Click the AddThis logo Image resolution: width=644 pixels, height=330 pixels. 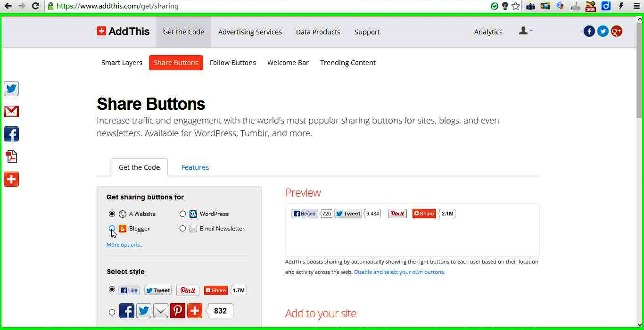pyautogui.click(x=123, y=32)
